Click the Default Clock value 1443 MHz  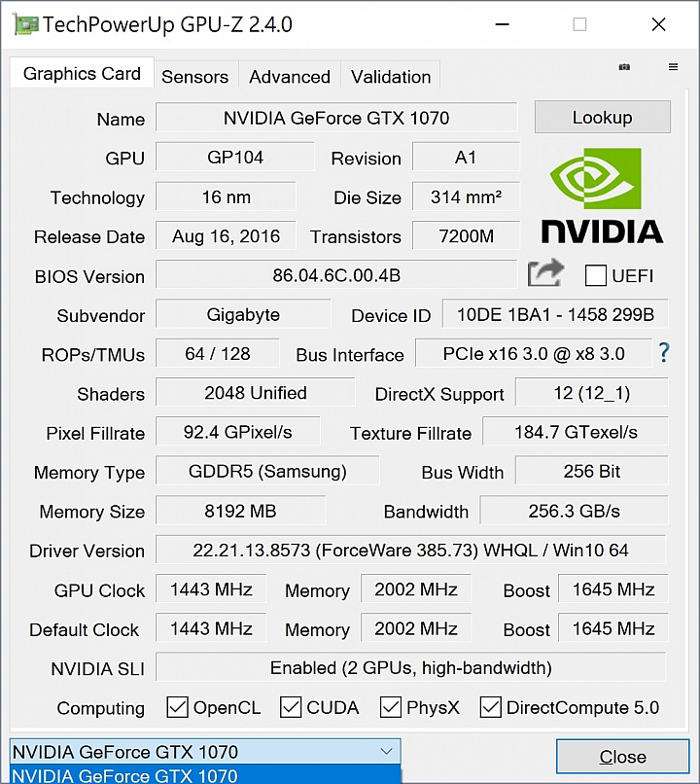tap(211, 628)
